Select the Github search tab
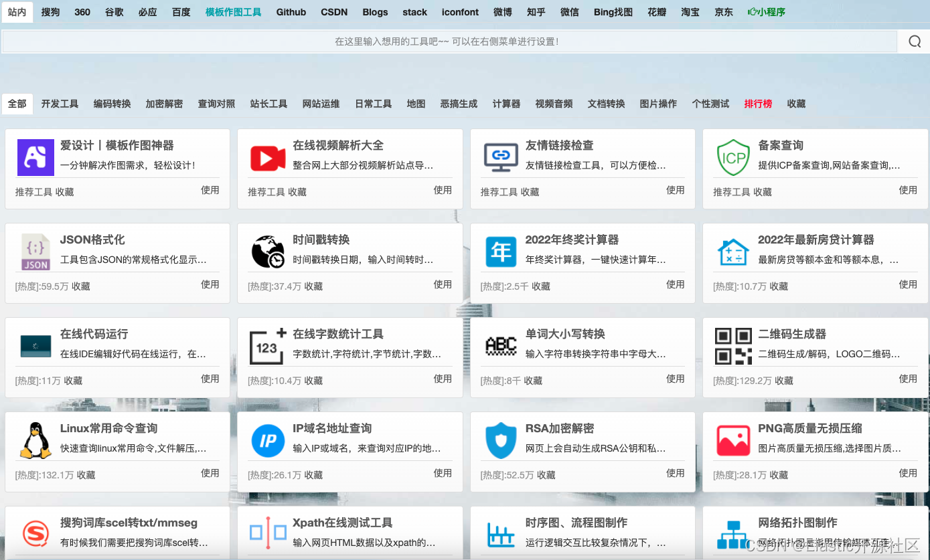Viewport: 930px width, 560px height. 291,12
